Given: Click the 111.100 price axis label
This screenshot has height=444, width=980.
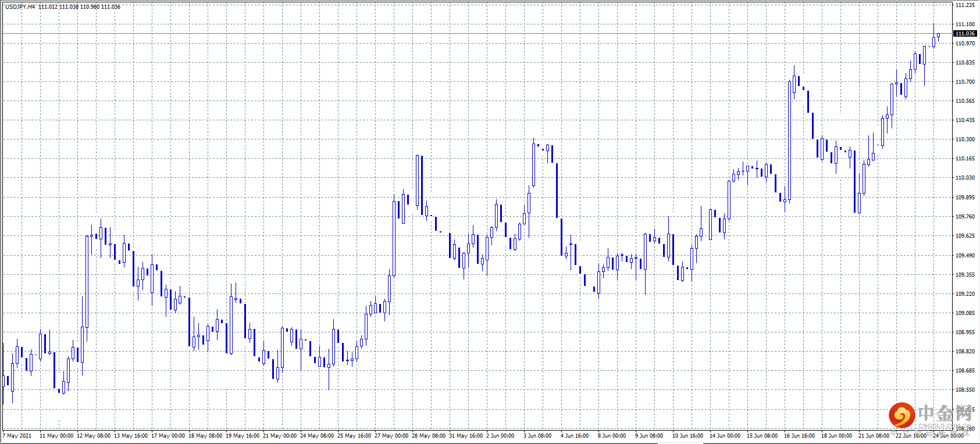Looking at the screenshot, I should pyautogui.click(x=965, y=24).
